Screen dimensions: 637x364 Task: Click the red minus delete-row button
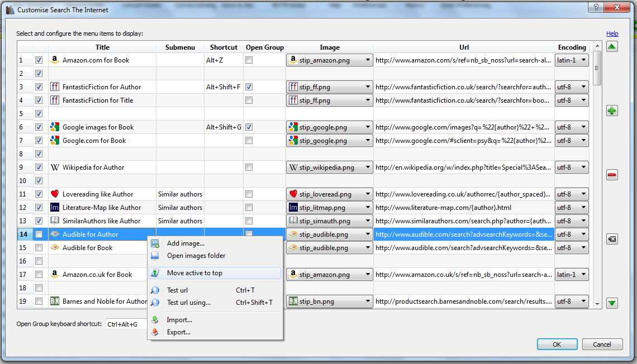point(612,175)
